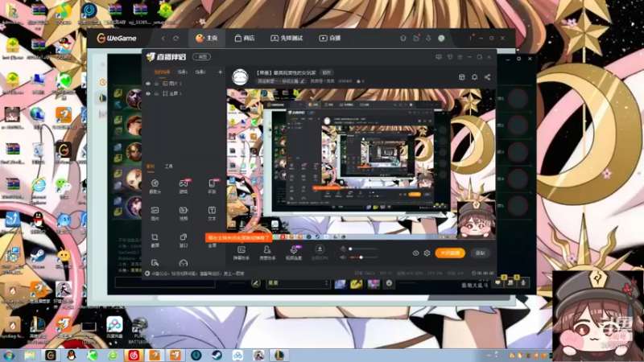Viewport: 644px width, 362px height.
Task: Open the 直播伴侣 title bar menu
Action: click(460, 57)
